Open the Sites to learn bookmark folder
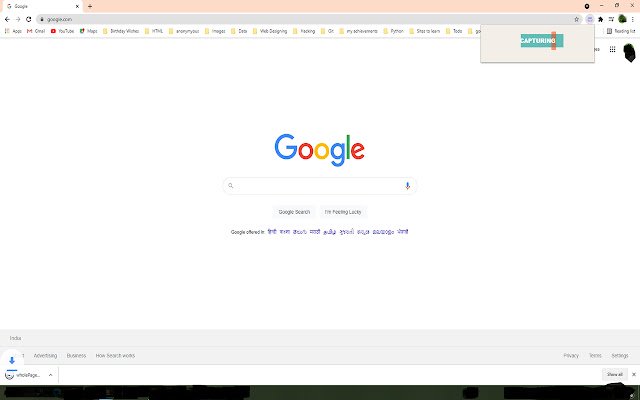 (x=424, y=31)
